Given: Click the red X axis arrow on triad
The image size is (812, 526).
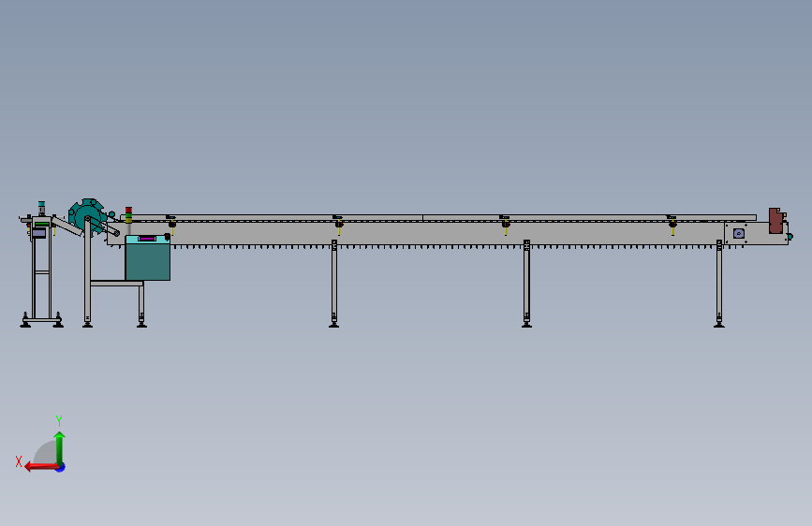Looking at the screenshot, I should tap(41, 467).
